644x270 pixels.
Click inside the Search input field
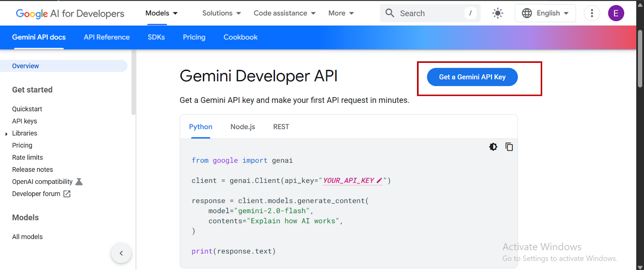[430, 13]
